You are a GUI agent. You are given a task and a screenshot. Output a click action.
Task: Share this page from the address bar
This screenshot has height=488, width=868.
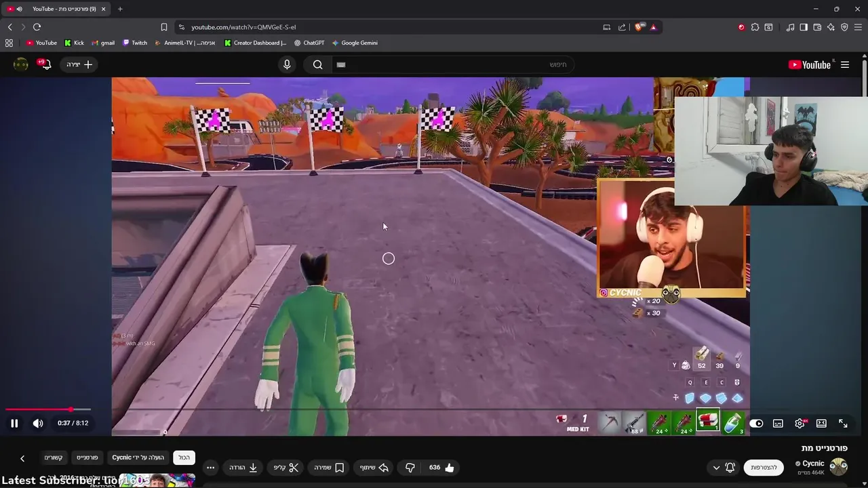click(x=622, y=27)
